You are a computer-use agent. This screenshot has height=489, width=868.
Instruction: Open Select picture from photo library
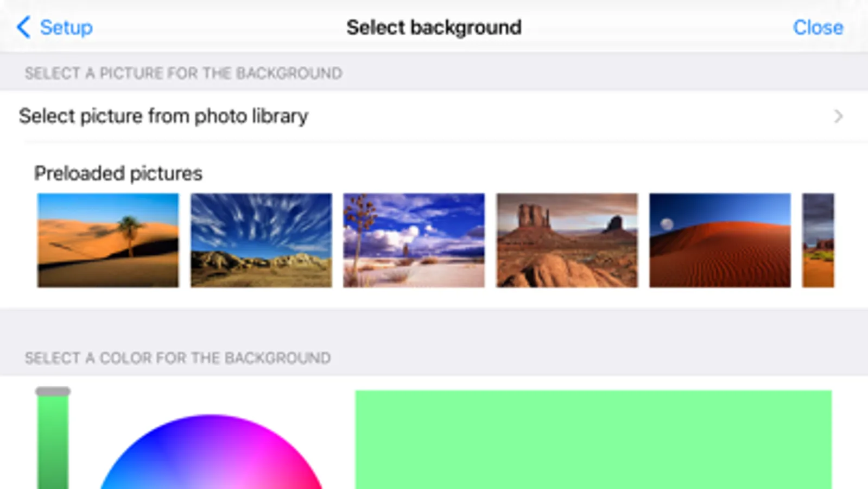click(x=434, y=116)
